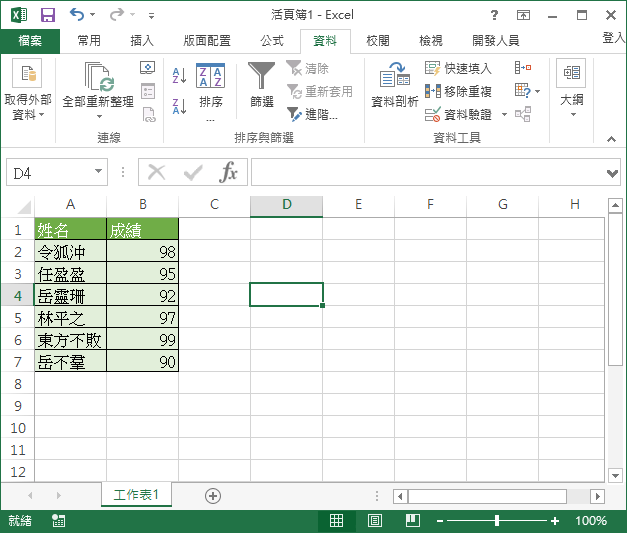Switch to Page Layout (版面配置) tab
The width and height of the screenshot is (627, 533).
(207, 41)
